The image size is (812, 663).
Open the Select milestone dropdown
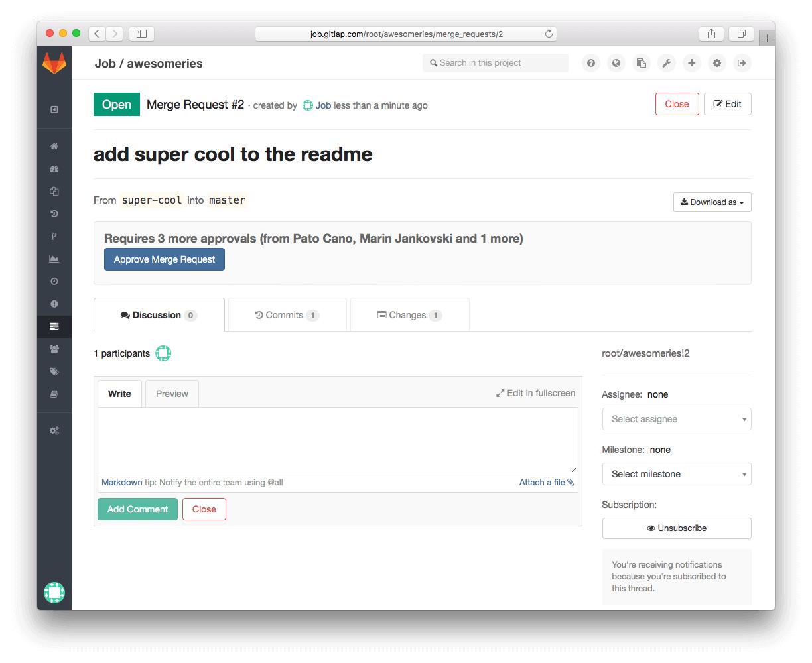677,474
